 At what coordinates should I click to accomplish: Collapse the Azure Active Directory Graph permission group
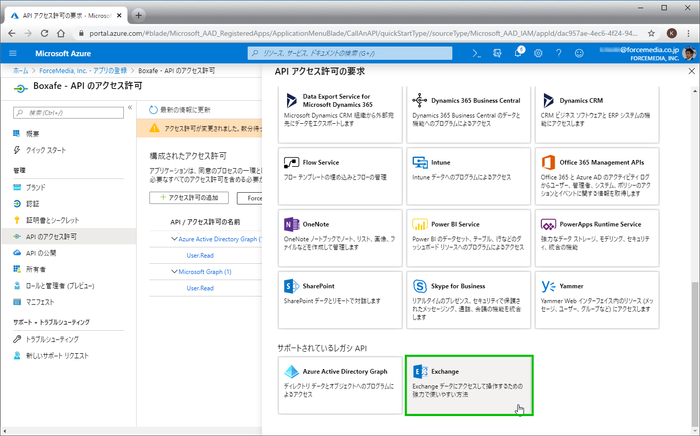coord(174,239)
